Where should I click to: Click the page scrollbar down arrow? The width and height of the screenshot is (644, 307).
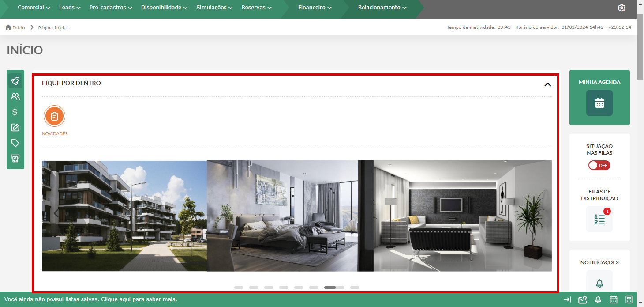click(640, 303)
